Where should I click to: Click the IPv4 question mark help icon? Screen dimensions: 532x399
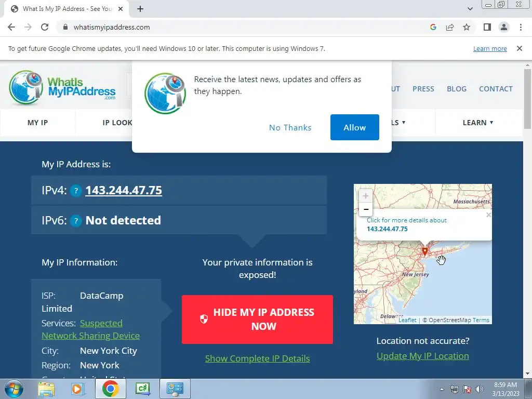click(76, 191)
